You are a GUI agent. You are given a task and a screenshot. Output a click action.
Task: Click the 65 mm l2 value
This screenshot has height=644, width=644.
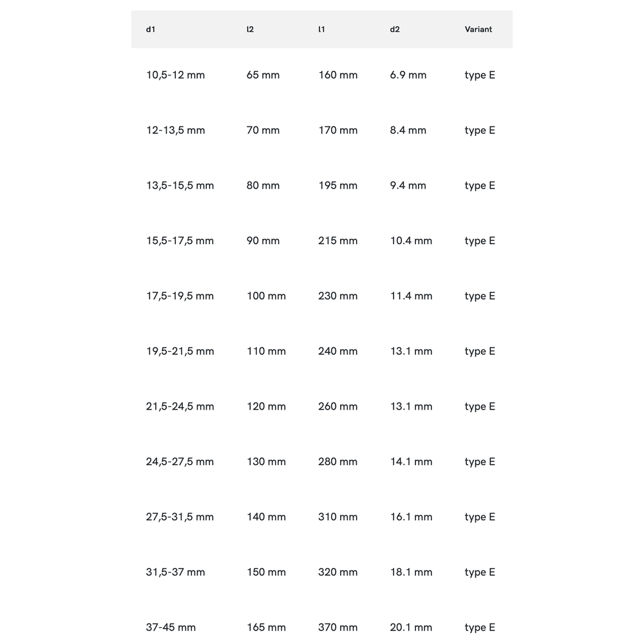(263, 75)
